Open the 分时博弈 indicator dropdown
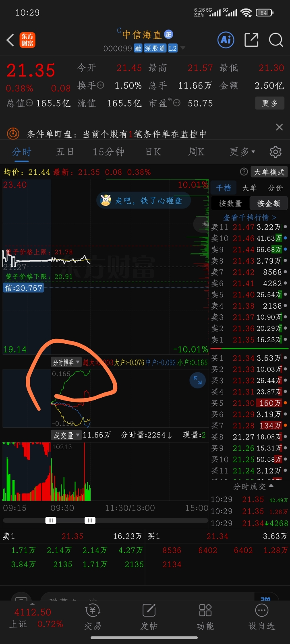The image size is (290, 644). point(66,362)
